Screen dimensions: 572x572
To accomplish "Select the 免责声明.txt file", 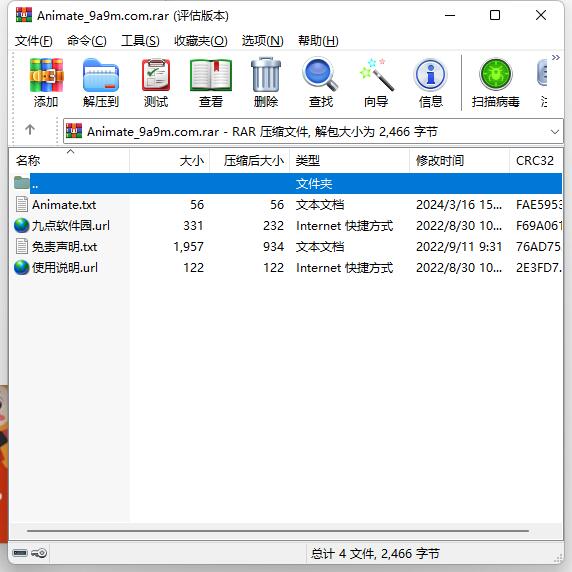I will [65, 247].
